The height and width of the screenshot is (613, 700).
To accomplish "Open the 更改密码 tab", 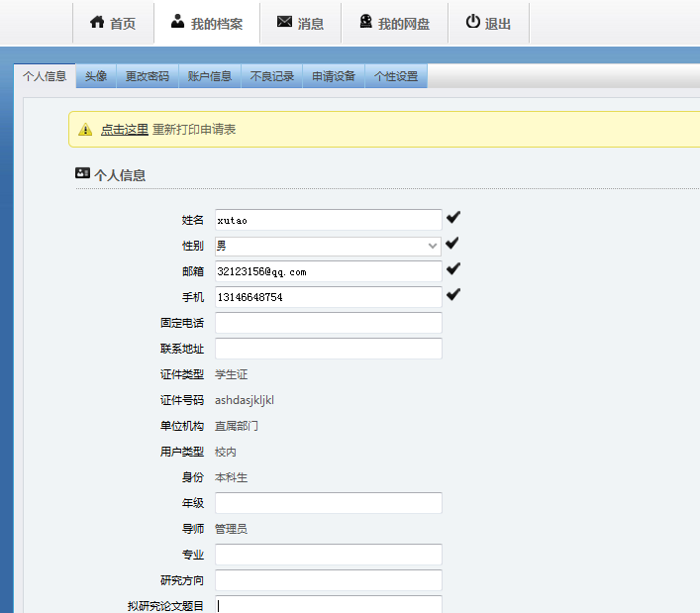I will pyautogui.click(x=147, y=76).
